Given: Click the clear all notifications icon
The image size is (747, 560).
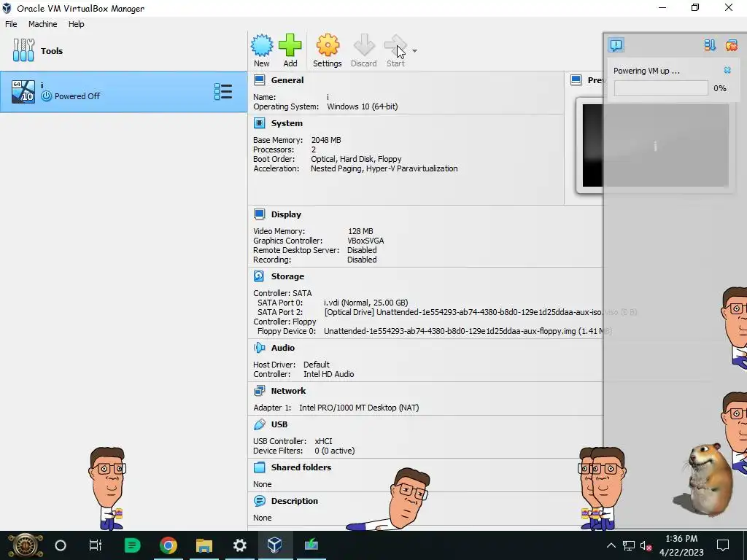Looking at the screenshot, I should click(731, 45).
